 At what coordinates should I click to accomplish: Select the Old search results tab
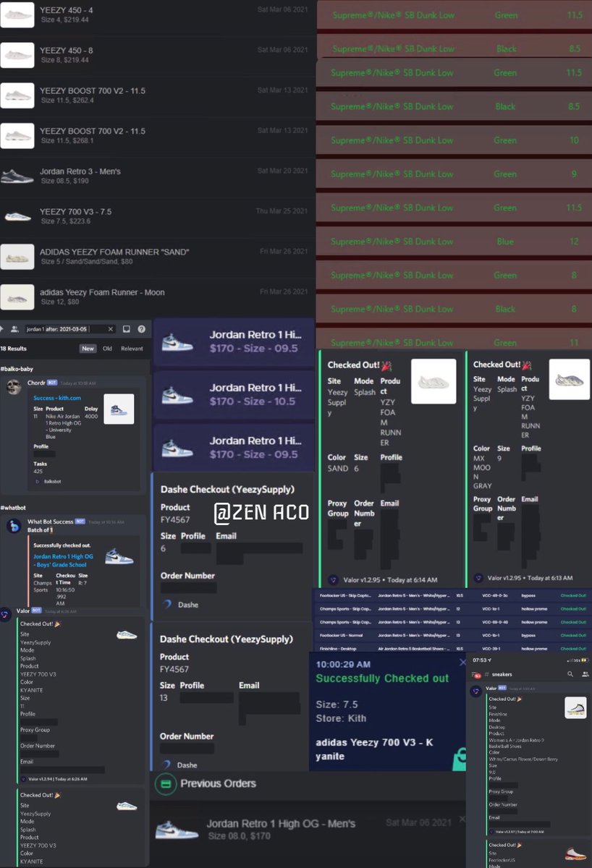(x=107, y=349)
